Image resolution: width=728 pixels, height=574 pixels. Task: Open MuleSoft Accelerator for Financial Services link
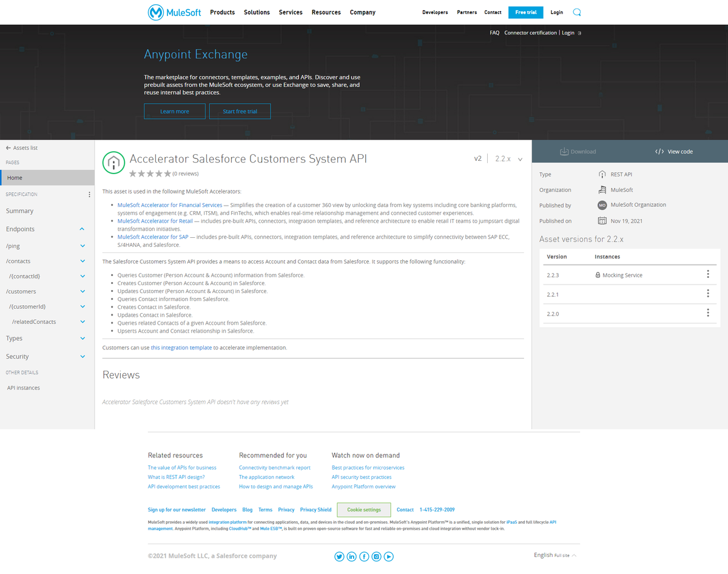[170, 205]
